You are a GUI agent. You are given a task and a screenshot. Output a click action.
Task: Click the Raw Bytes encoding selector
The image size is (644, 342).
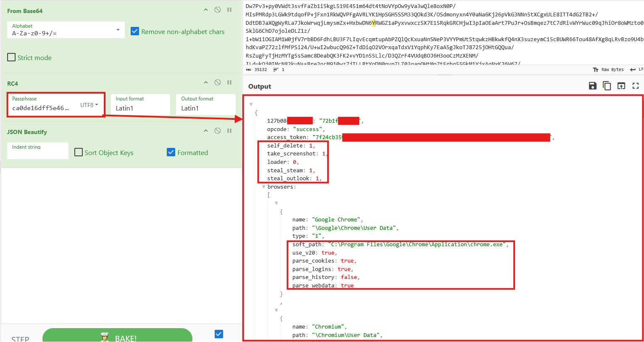608,70
